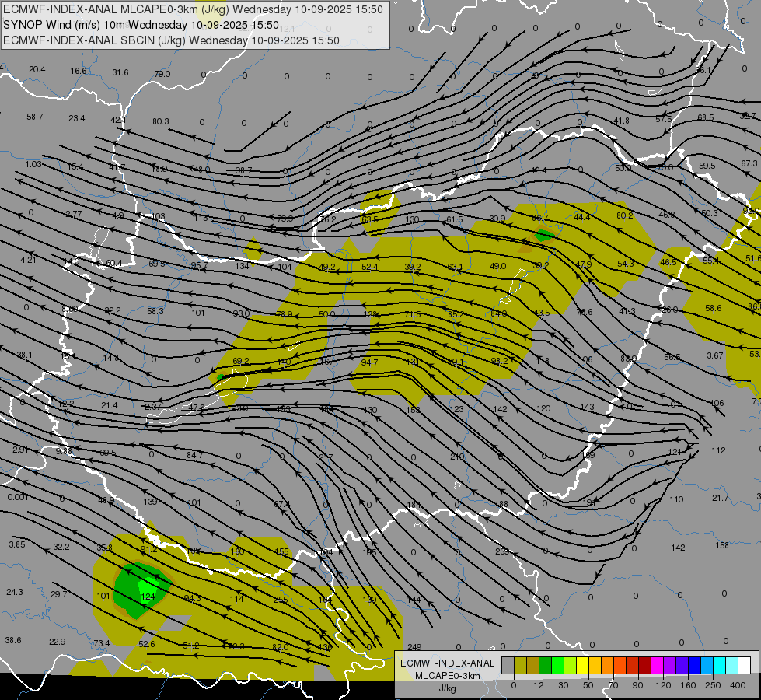This screenshot has height=700, width=761.
Task: Click the map value 1.03
Action: (x=33, y=164)
